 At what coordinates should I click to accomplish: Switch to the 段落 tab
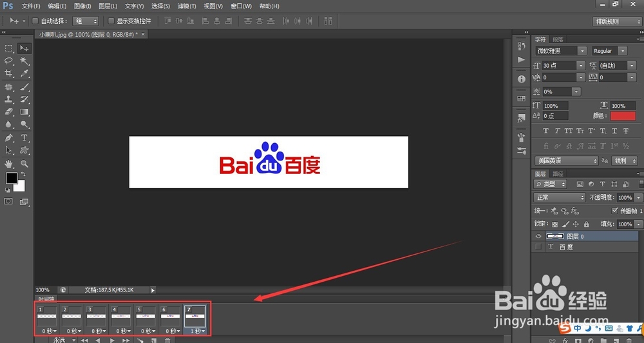(558, 39)
